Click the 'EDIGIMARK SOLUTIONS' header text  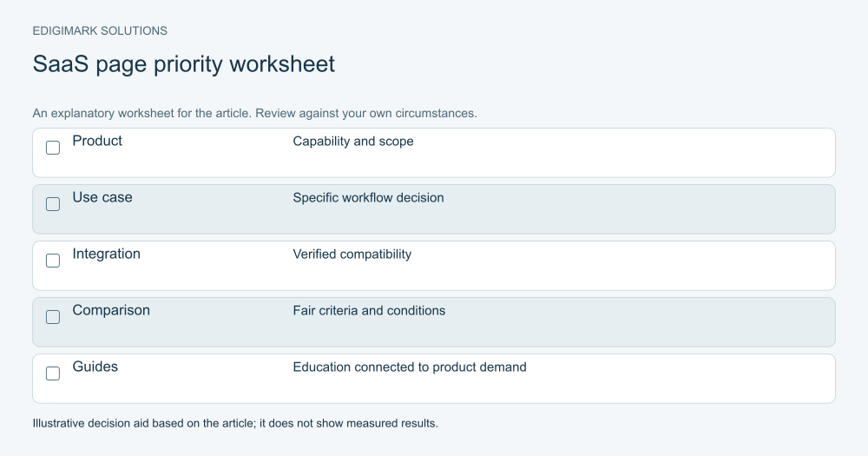click(100, 31)
